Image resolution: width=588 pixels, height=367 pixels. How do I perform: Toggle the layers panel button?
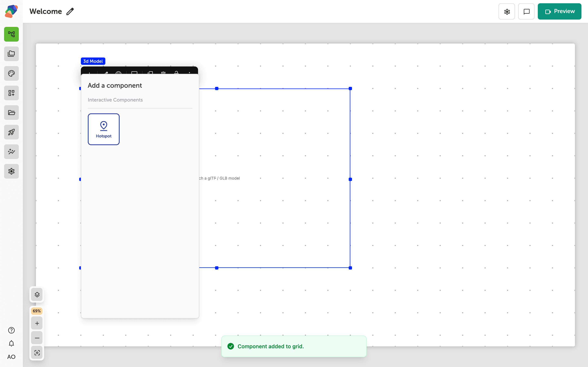tap(37, 295)
